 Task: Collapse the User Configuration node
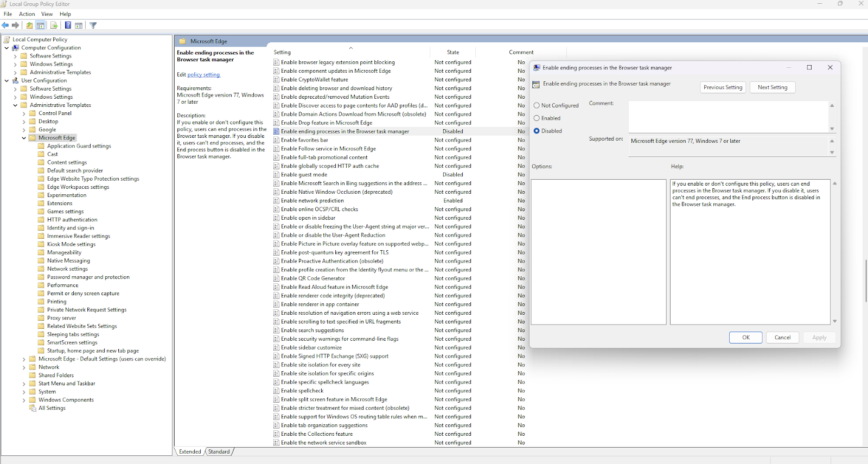point(7,80)
